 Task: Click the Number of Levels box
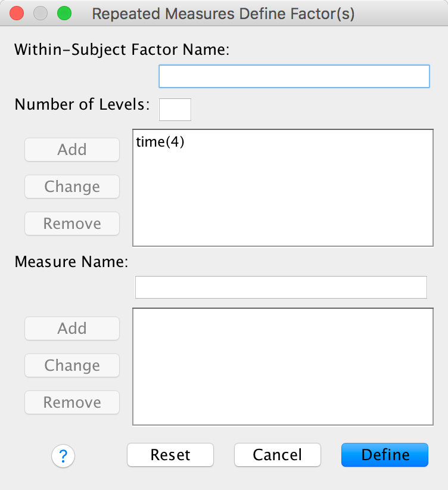(175, 110)
